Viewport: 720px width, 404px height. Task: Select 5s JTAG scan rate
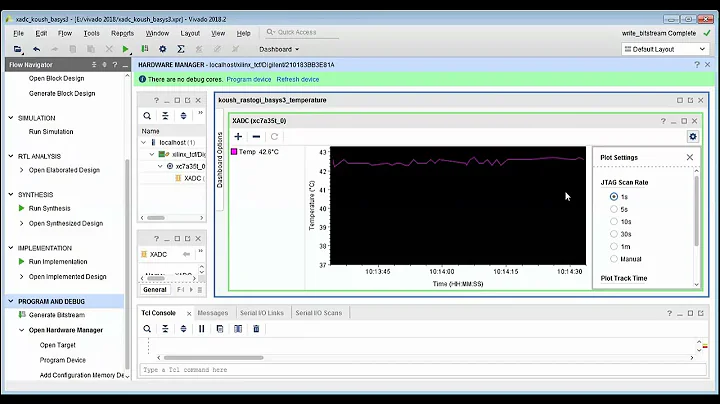click(x=614, y=209)
